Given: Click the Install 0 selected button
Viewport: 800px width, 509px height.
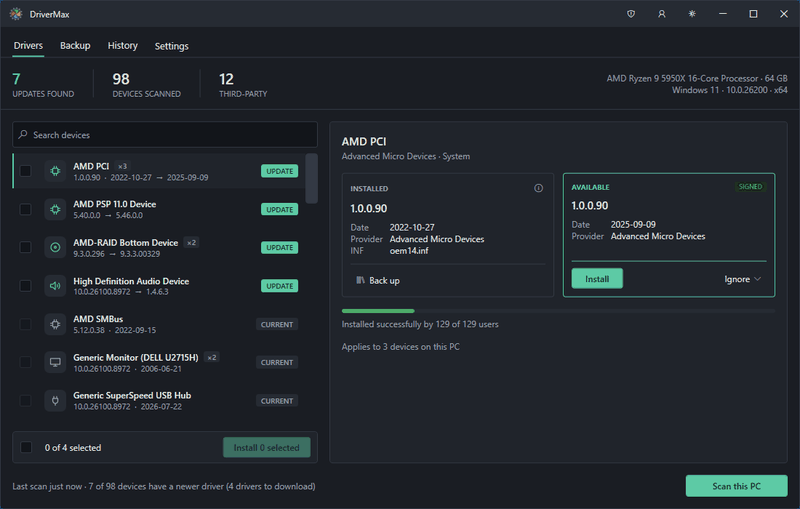Looking at the screenshot, I should [x=266, y=447].
